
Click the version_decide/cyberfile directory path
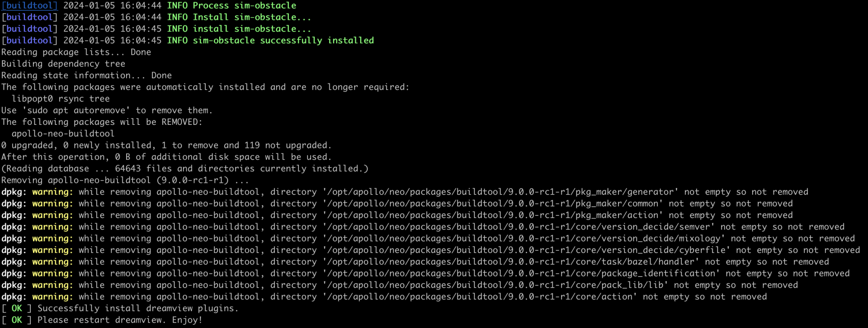[526, 250]
